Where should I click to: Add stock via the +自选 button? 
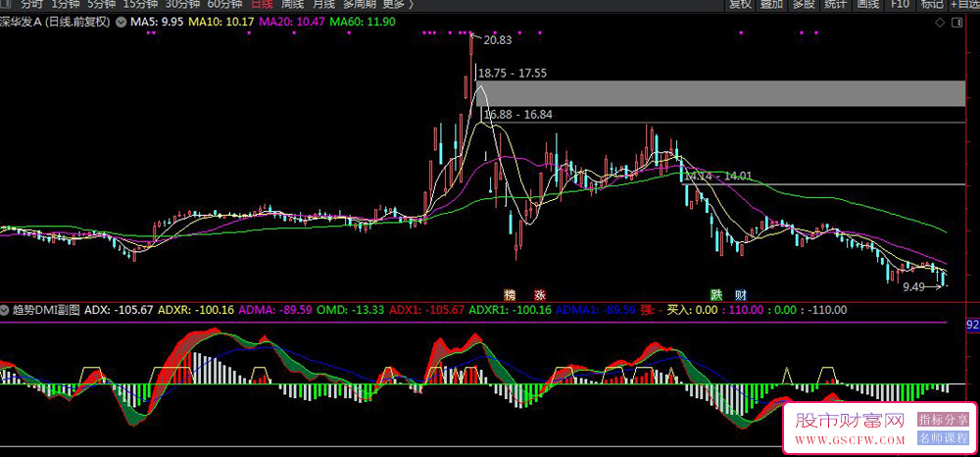pos(965,4)
